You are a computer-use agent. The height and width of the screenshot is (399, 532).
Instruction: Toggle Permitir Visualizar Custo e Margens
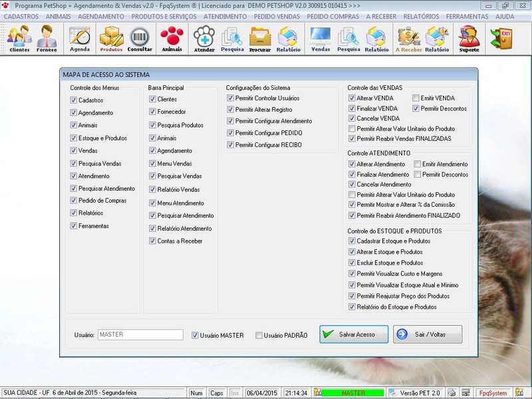(x=352, y=274)
